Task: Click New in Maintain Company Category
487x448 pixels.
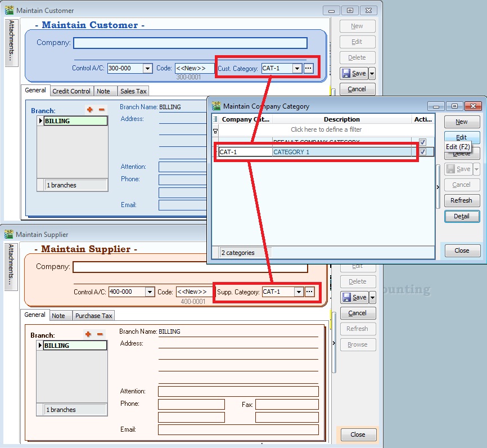Action: click(462, 122)
